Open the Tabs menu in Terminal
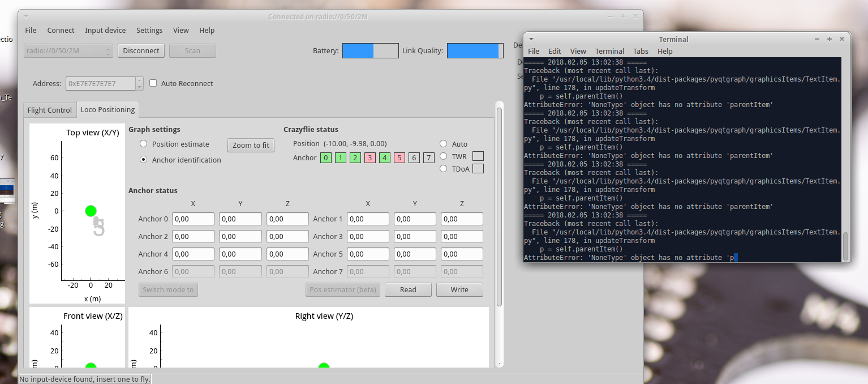 (641, 51)
